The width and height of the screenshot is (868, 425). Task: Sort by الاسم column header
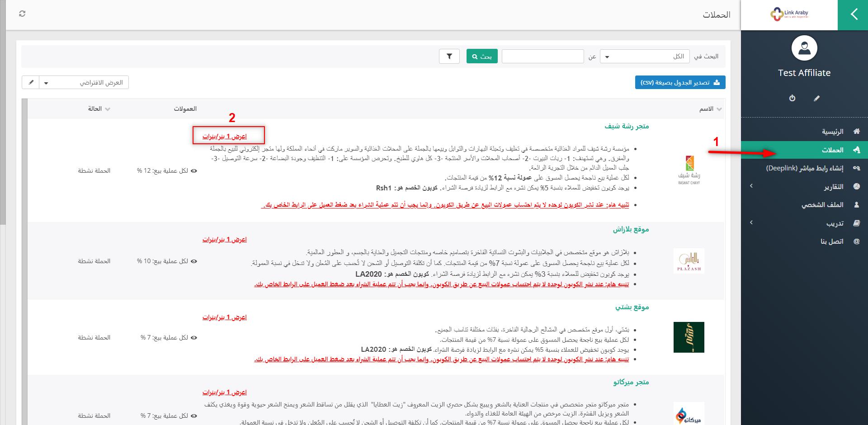pos(710,109)
